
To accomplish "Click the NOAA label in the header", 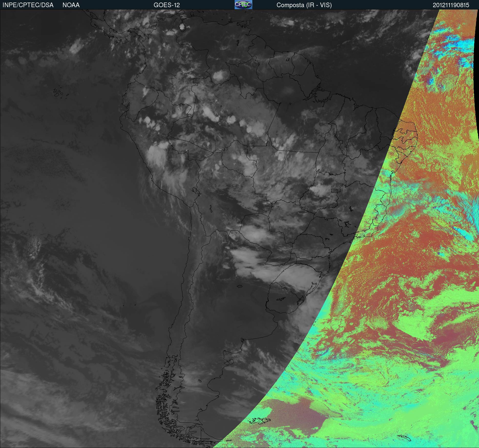I will 71,5.
